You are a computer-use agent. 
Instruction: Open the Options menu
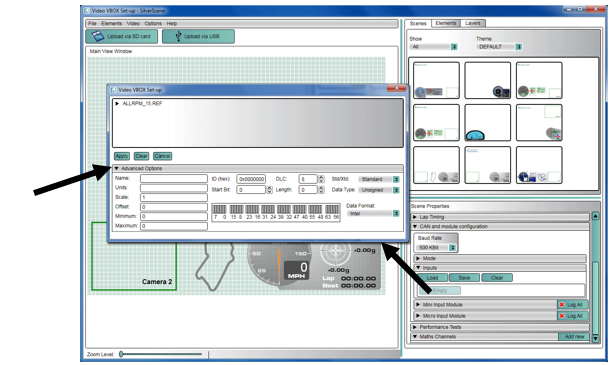click(153, 23)
